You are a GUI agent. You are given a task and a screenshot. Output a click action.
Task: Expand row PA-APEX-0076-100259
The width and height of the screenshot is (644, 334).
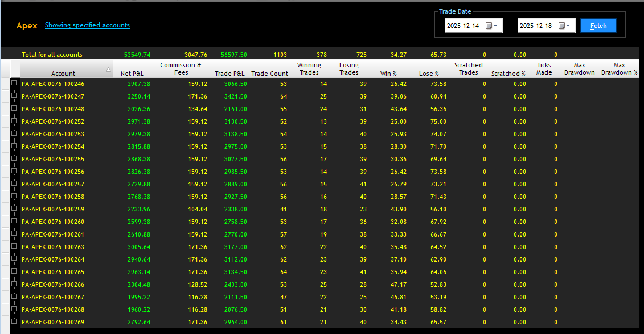14,209
